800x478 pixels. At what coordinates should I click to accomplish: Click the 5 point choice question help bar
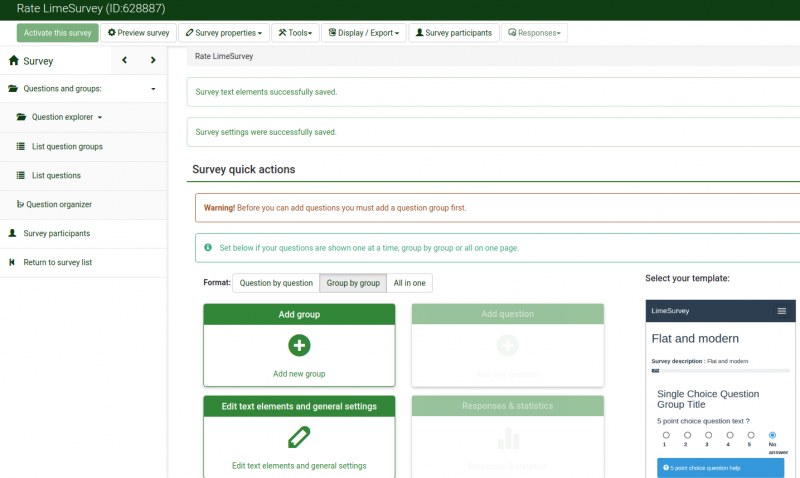click(720, 468)
